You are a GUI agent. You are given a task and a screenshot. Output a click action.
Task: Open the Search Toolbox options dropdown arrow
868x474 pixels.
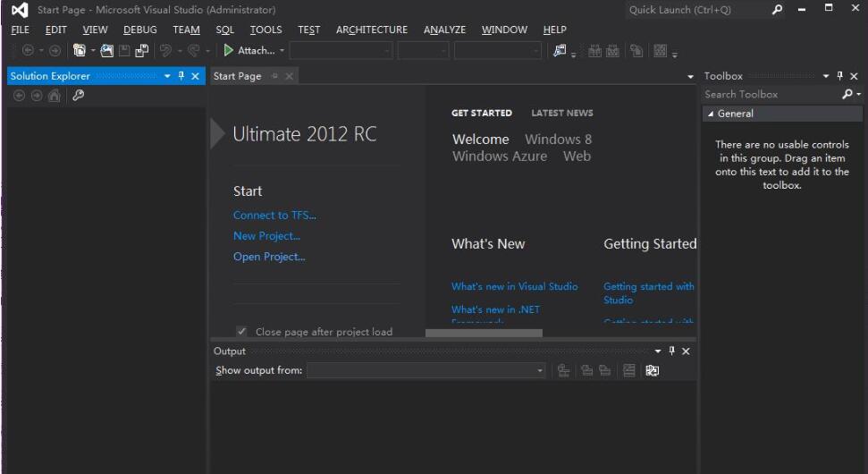pyautogui.click(x=858, y=94)
